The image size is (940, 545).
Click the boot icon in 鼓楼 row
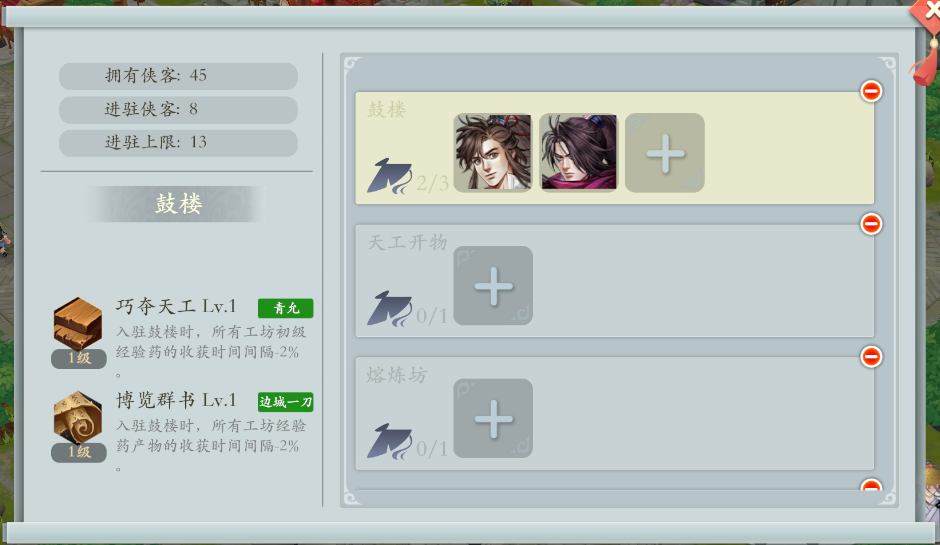point(390,176)
